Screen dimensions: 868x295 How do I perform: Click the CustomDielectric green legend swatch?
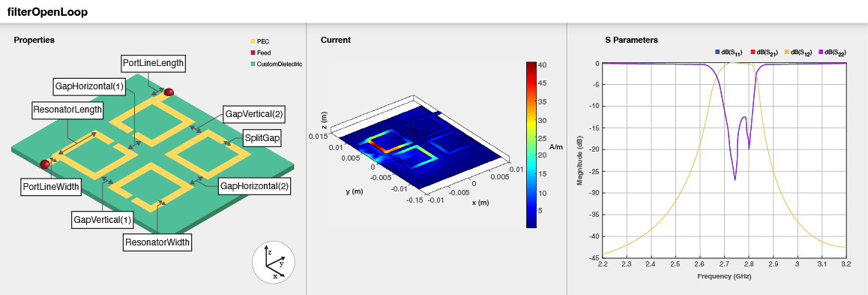(x=253, y=64)
